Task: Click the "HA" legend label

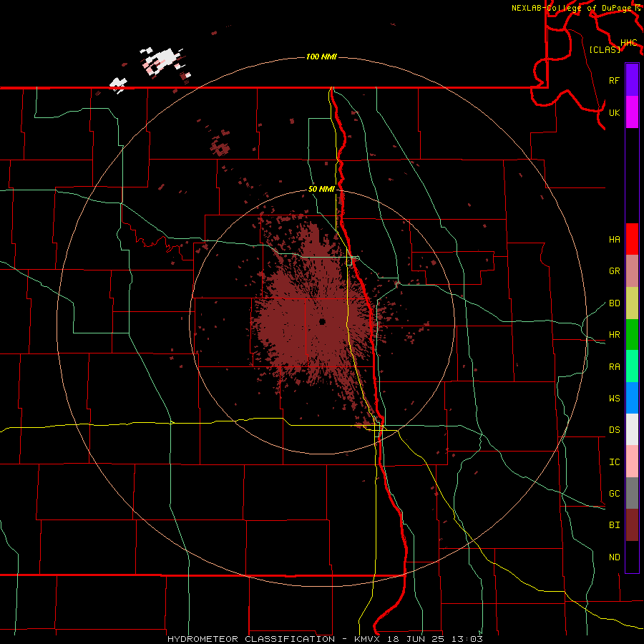Action: tap(614, 240)
